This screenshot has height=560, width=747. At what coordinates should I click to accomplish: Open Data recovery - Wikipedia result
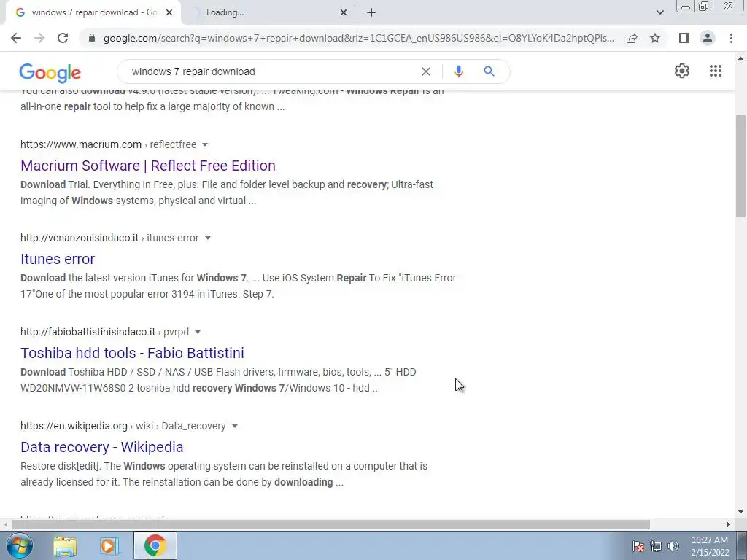pos(102,447)
